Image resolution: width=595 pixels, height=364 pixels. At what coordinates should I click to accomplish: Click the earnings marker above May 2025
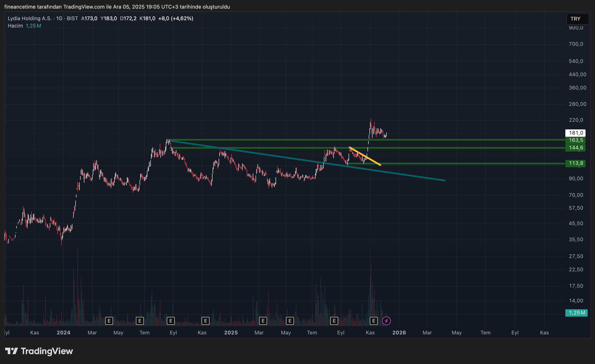[290, 321]
